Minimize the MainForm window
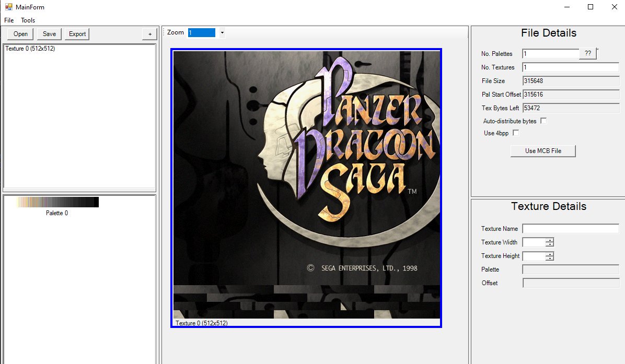This screenshot has height=364, width=625. pyautogui.click(x=567, y=7)
